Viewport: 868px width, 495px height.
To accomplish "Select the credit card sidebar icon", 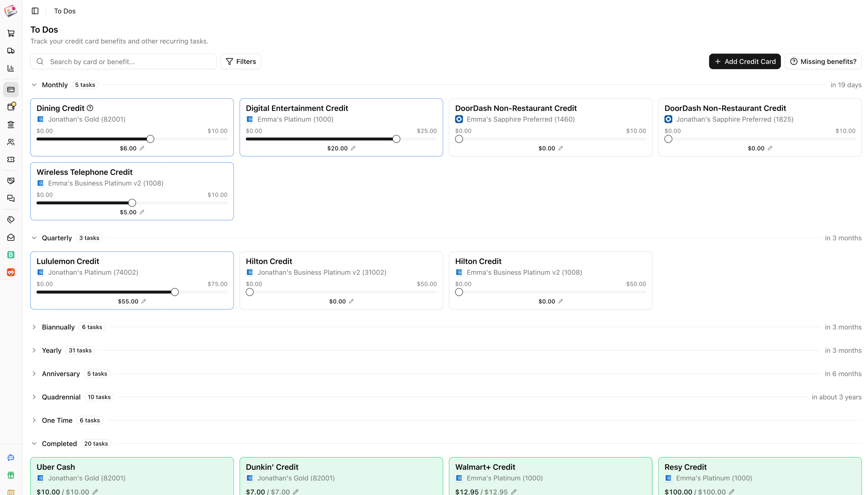I will pyautogui.click(x=11, y=89).
